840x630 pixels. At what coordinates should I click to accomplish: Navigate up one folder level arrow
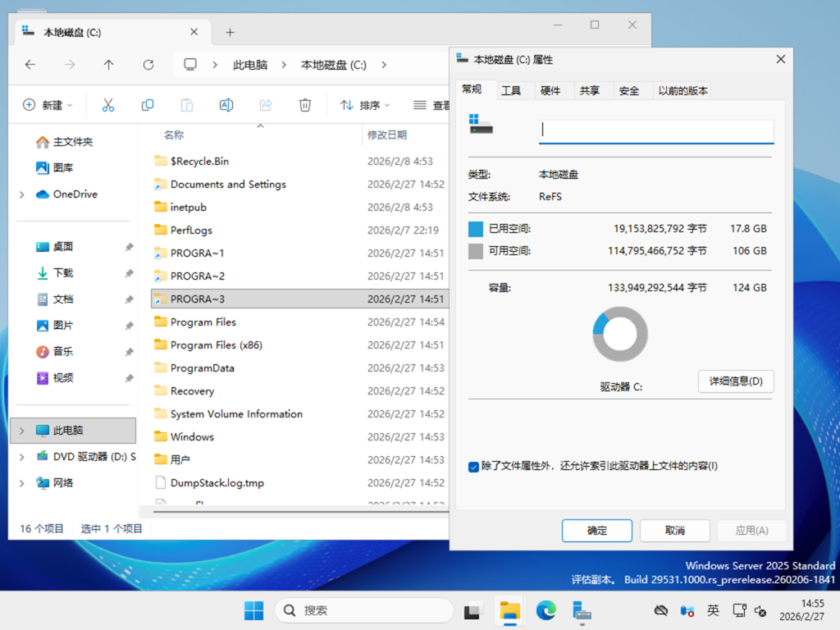(109, 65)
